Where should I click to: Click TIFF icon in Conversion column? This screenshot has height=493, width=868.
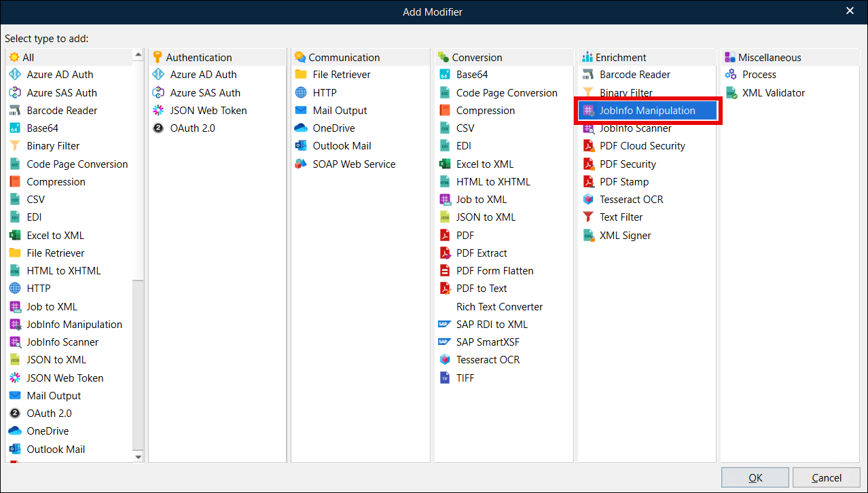(x=445, y=378)
